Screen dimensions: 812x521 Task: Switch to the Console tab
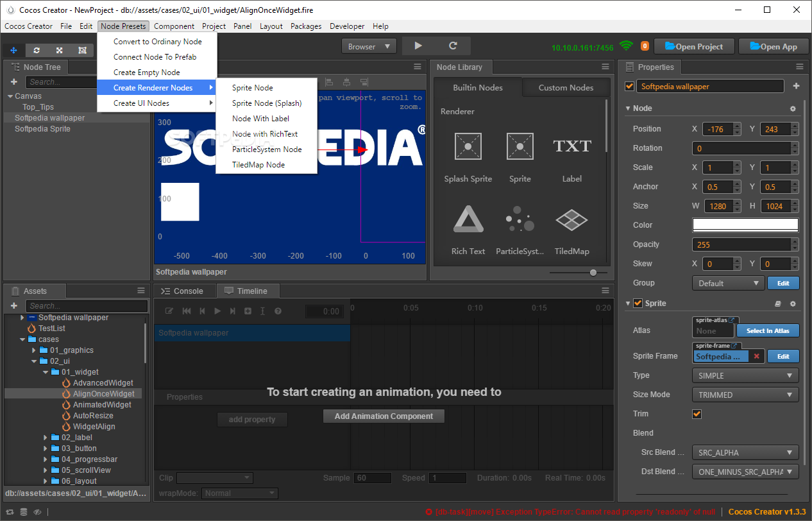(x=183, y=291)
